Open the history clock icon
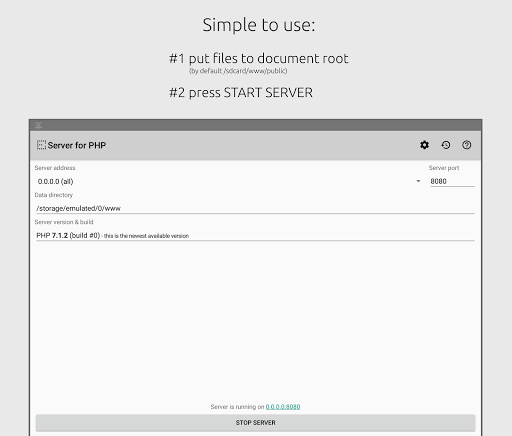The width and height of the screenshot is (512, 436). point(446,145)
